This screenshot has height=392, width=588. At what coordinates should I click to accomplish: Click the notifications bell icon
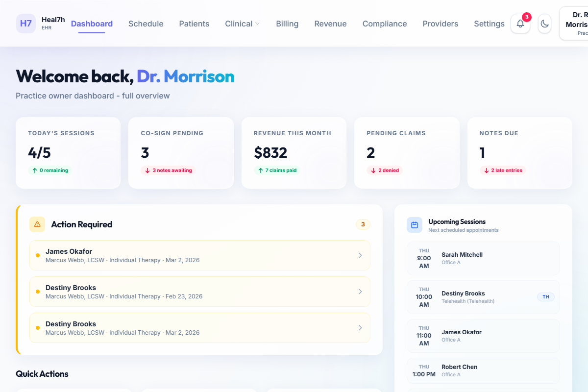pyautogui.click(x=520, y=24)
